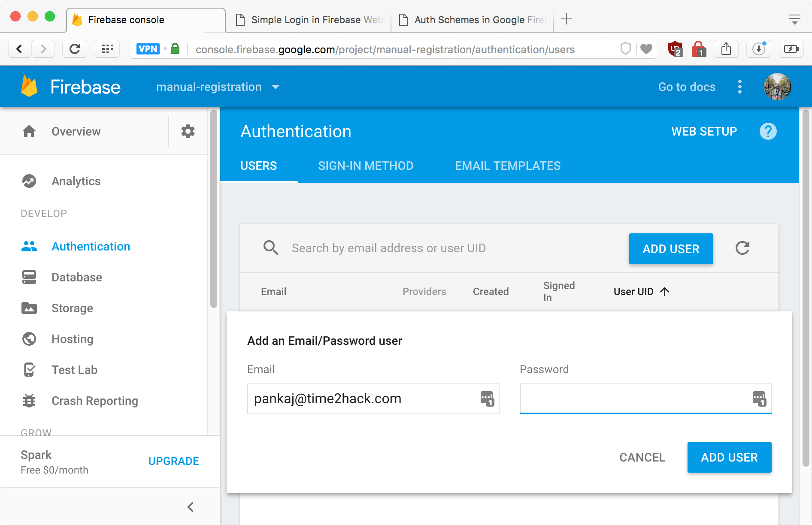Open the vertical three-dot menu
812x525 pixels.
(739, 87)
